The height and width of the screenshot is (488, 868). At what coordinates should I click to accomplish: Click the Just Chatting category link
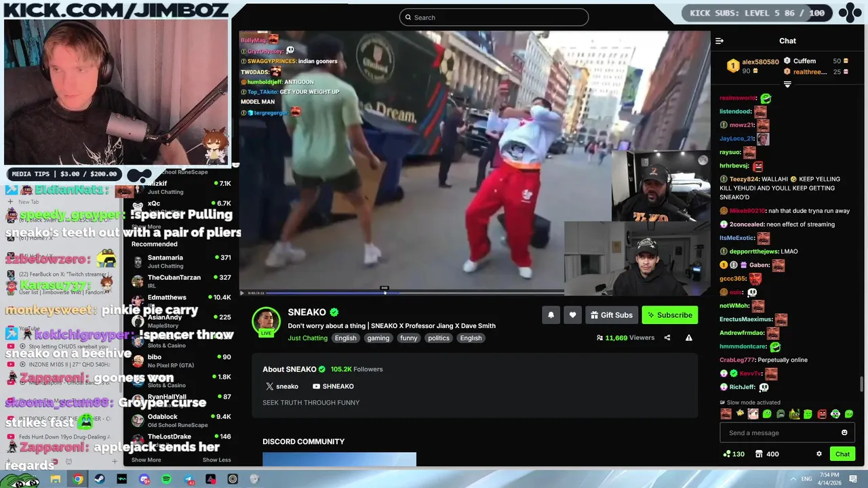(308, 338)
